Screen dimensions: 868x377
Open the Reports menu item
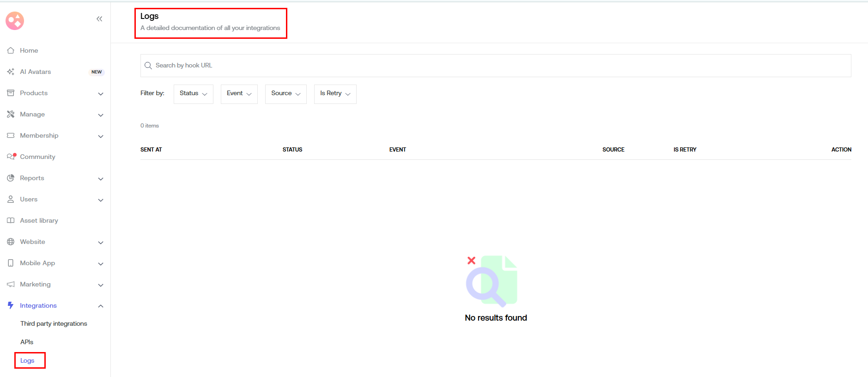click(32, 178)
